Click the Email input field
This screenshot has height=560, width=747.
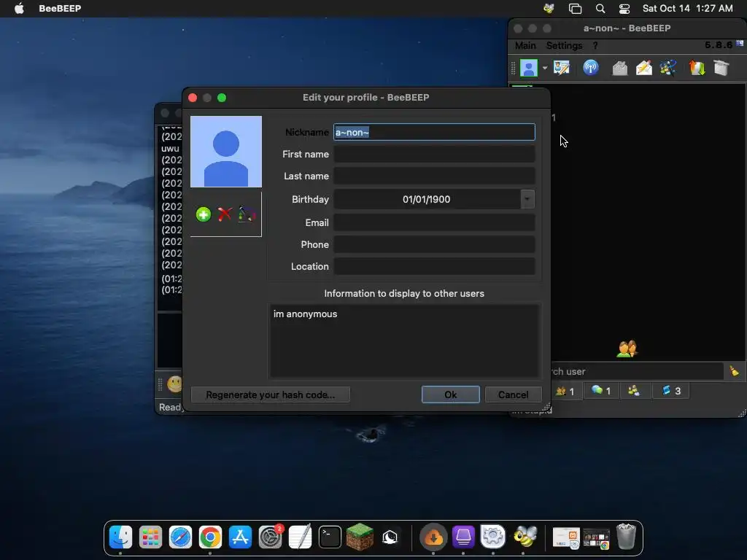click(434, 222)
